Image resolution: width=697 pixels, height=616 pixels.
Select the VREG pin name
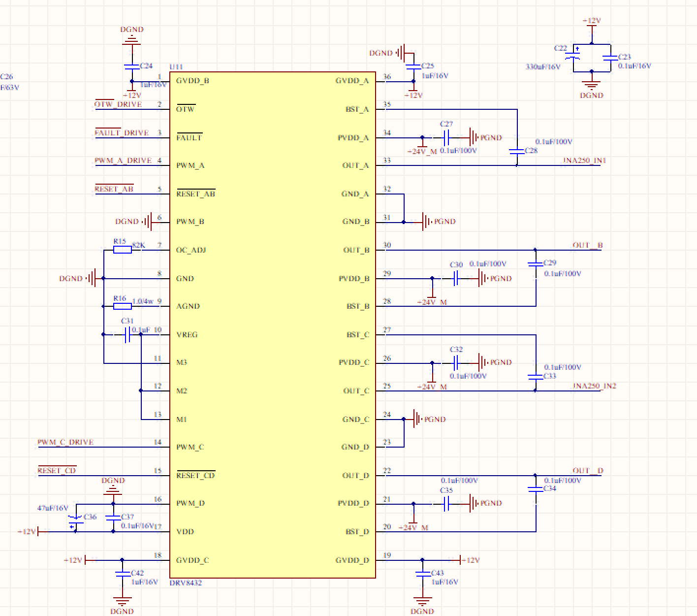187,335
